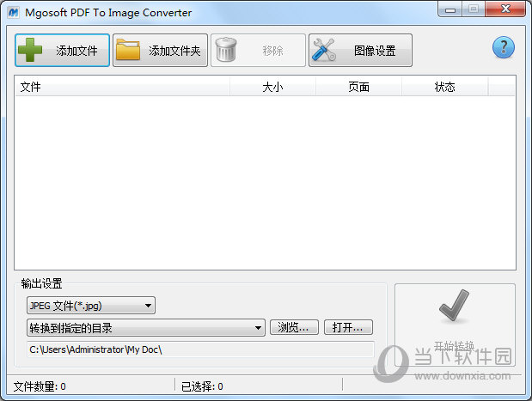Click the yellow folder Add Folder icon
The width and height of the screenshot is (532, 401).
pyautogui.click(x=128, y=50)
